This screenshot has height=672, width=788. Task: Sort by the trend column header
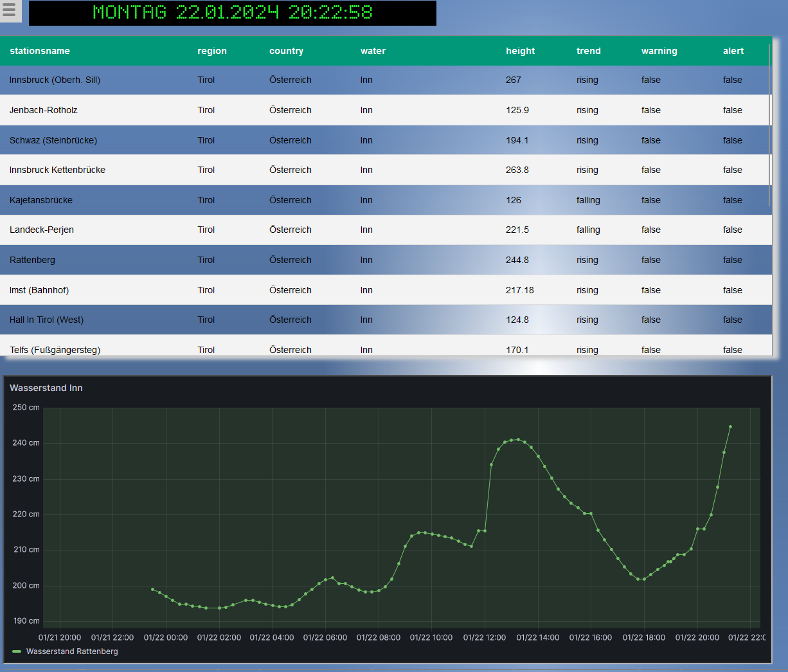tap(588, 51)
